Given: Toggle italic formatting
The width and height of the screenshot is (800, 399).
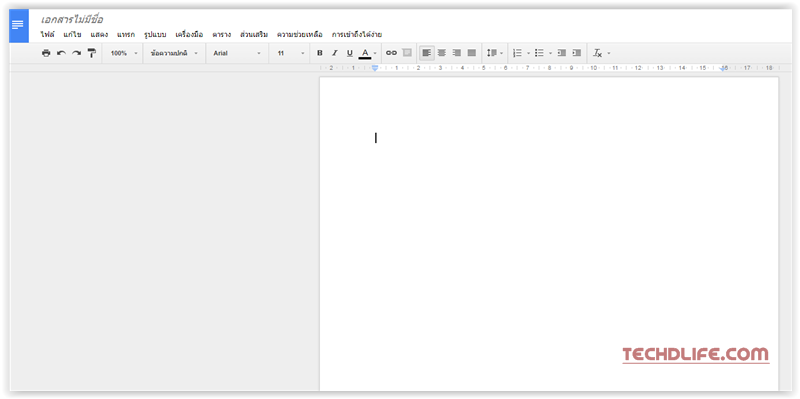Looking at the screenshot, I should [x=335, y=53].
